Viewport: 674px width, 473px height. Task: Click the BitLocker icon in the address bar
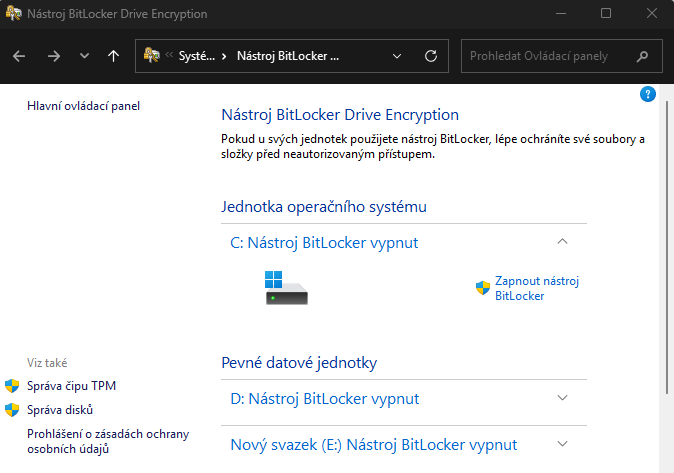tap(152, 55)
